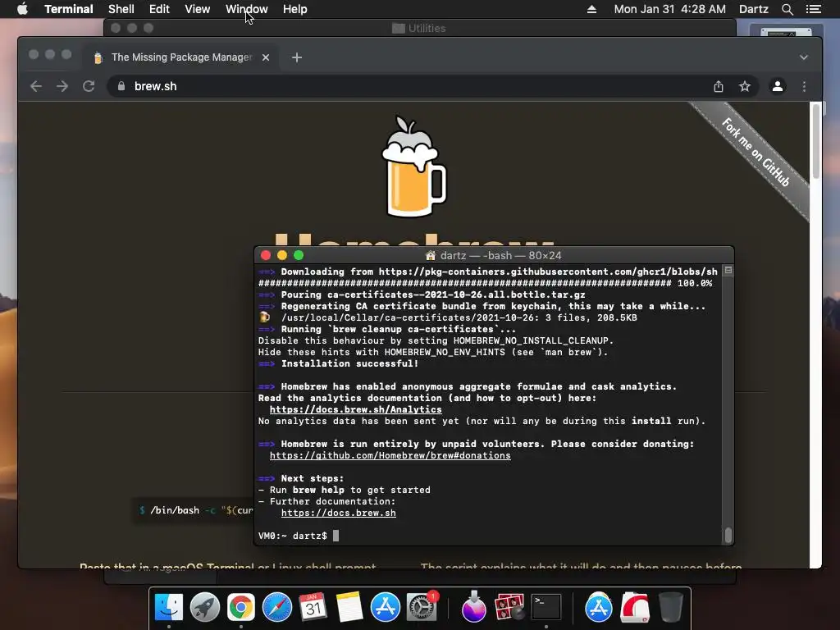Open the docs.brew.sh/Analytics link in Terminal
This screenshot has width=840, height=630.
(x=356, y=409)
